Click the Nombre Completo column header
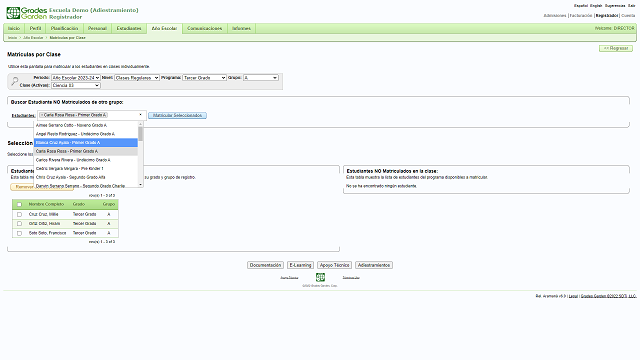The width and height of the screenshot is (640, 360). (46, 204)
